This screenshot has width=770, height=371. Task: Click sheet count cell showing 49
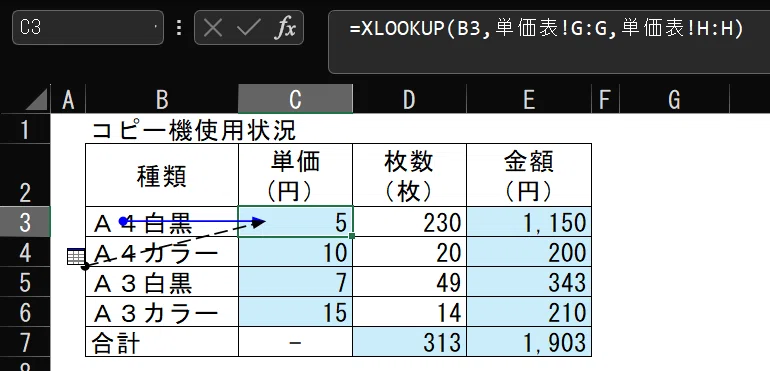[409, 282]
